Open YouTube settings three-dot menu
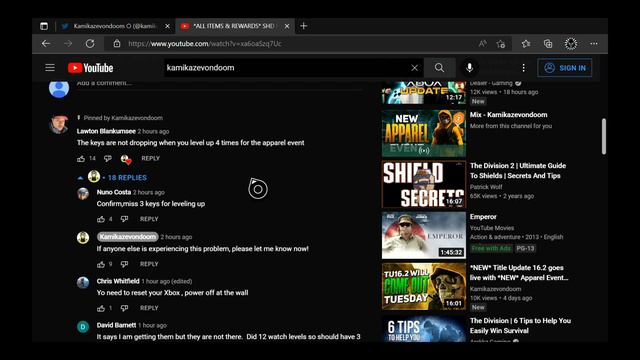This screenshot has height=360, width=640. pos(524,68)
